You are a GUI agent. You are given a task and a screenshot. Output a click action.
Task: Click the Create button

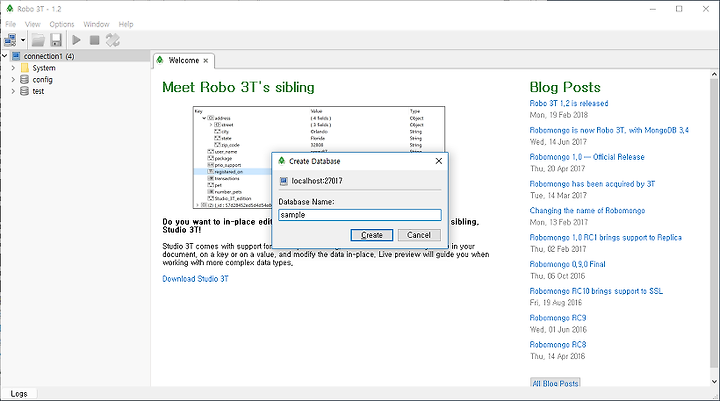371,235
